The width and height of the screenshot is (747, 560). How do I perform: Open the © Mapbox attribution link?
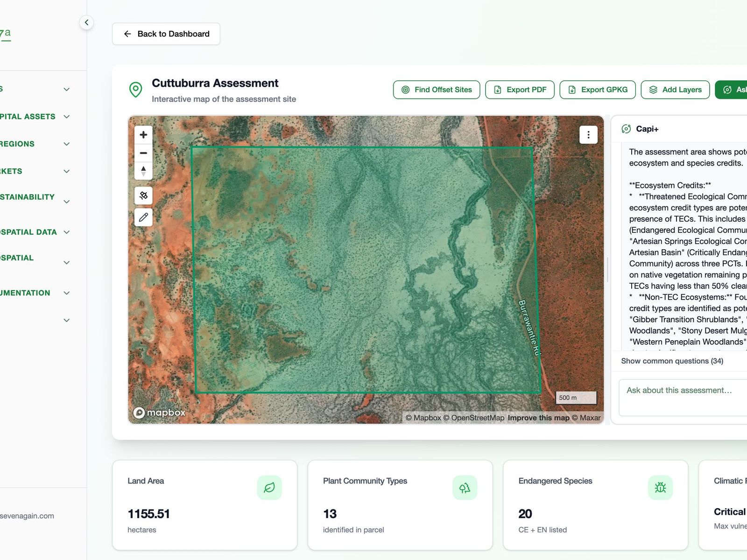(423, 418)
